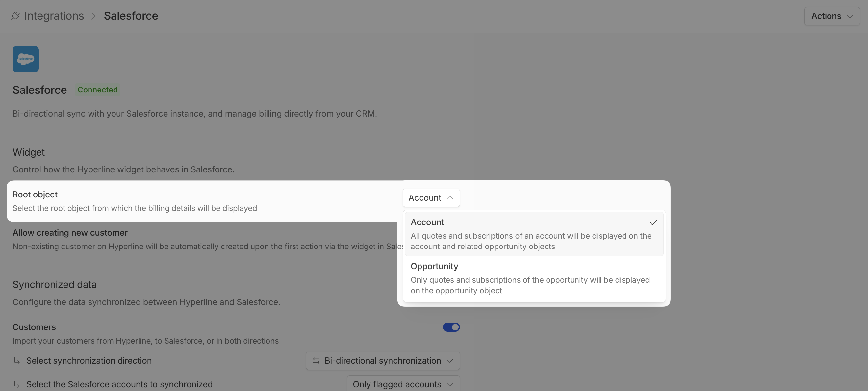Collapse the Root object Account dropdown
This screenshot has width=868, height=391.
point(431,197)
